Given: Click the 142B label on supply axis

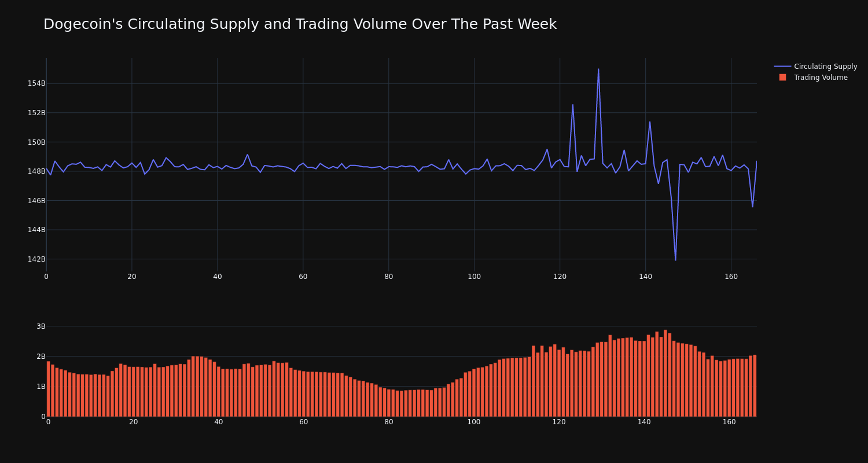Looking at the screenshot, I should coord(36,259).
